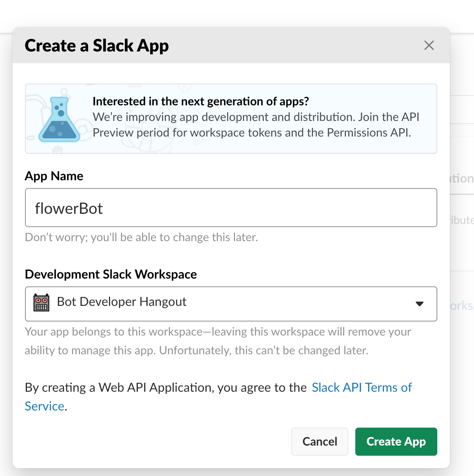Viewport: 474px width, 476px height.
Task: Cancel the app creation dialog
Action: pos(320,442)
